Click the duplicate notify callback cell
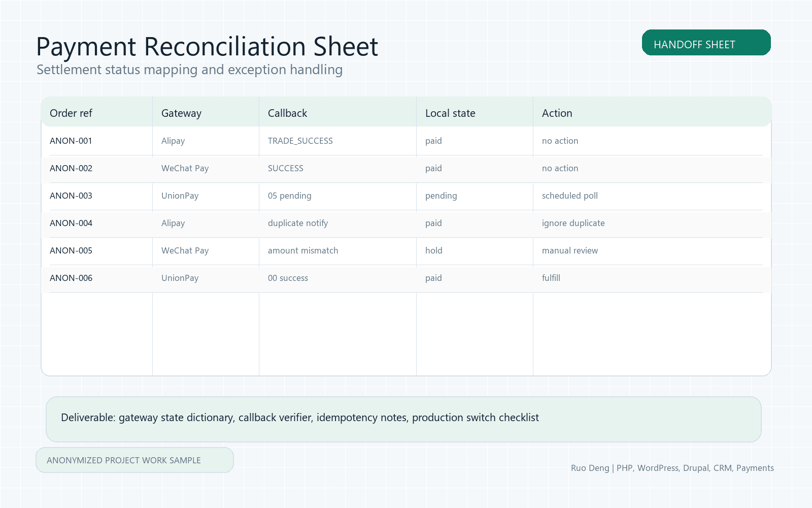This screenshot has height=508, width=812. point(298,224)
